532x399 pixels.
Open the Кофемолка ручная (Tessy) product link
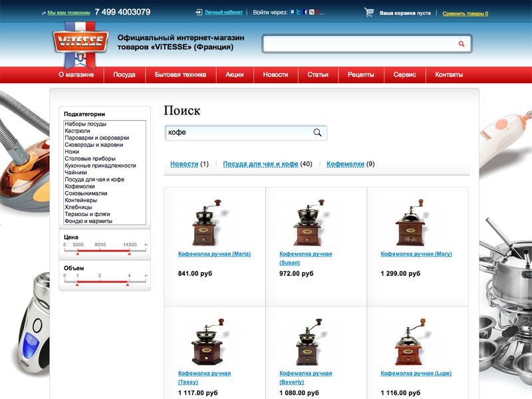point(204,378)
